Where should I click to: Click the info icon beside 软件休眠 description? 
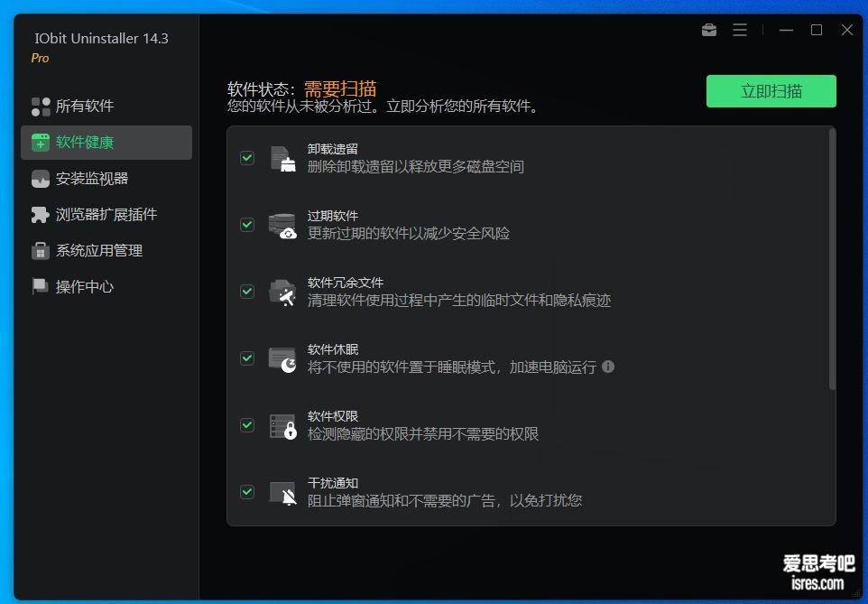(608, 367)
